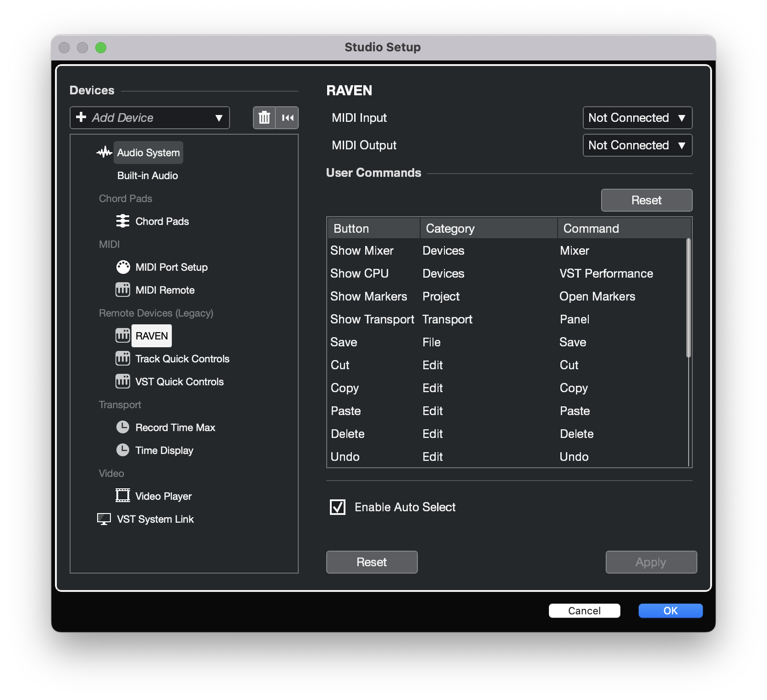Click the Open Markers command cell

(597, 296)
